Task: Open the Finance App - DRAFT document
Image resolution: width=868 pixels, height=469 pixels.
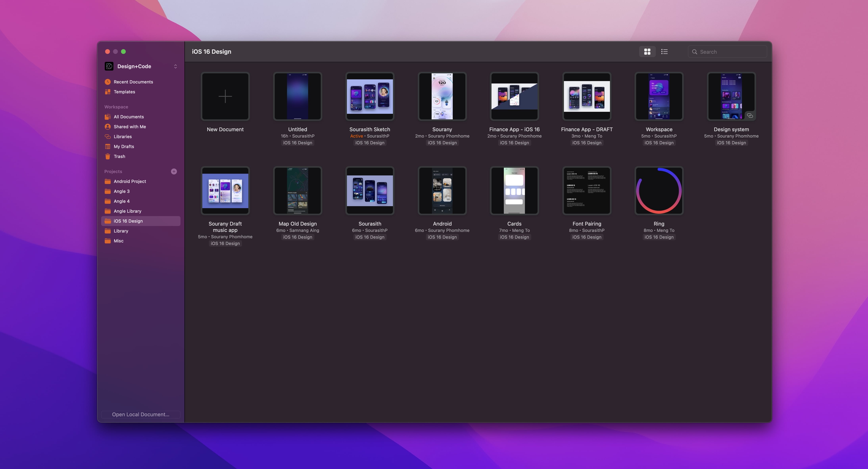Action: click(x=586, y=96)
